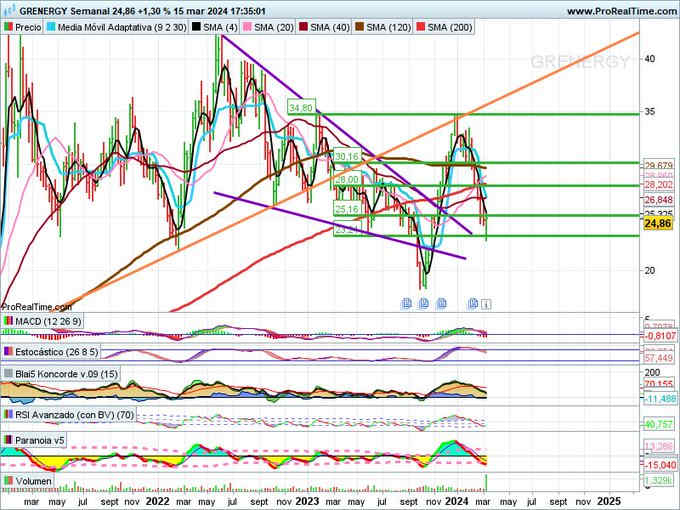Click the 40,757 RSI value label
Viewport: 680px width, 510px height.
(x=658, y=424)
